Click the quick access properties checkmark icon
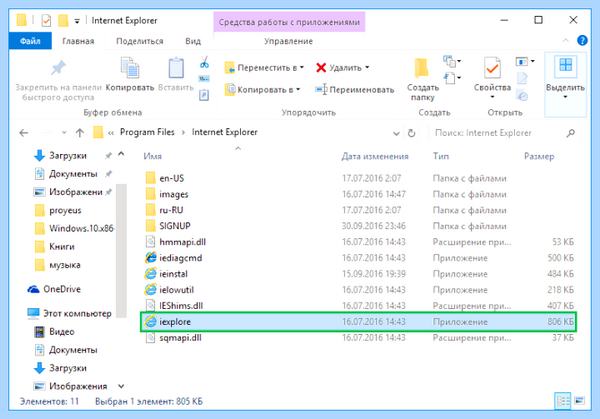Screen dimensions: 600x419 tap(46, 20)
